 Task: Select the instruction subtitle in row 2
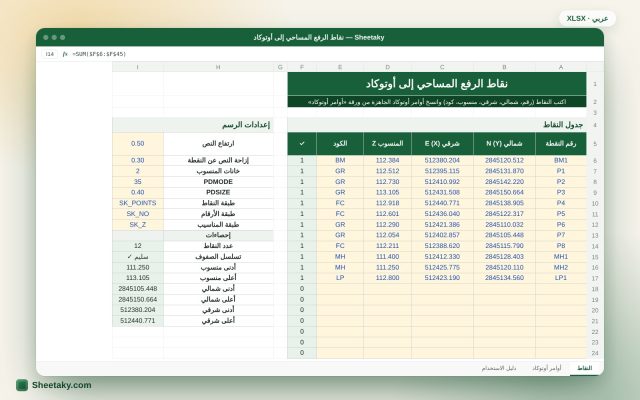tap(437, 102)
